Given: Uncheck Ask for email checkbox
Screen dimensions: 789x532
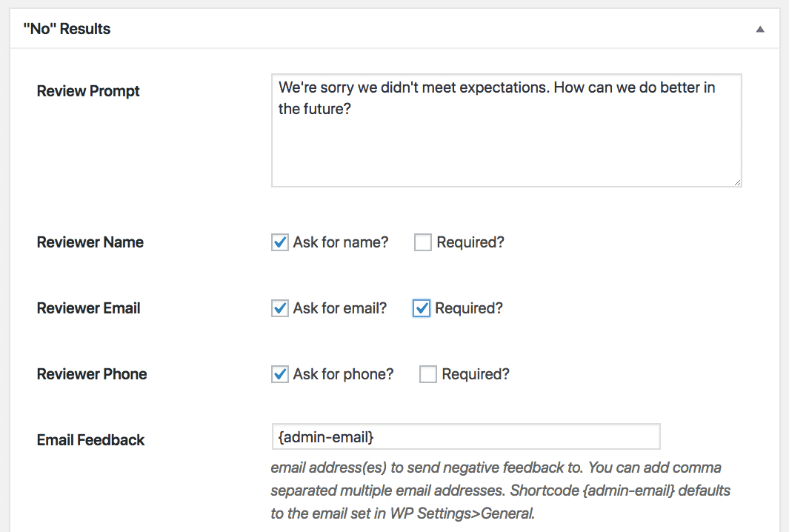Looking at the screenshot, I should click(280, 308).
